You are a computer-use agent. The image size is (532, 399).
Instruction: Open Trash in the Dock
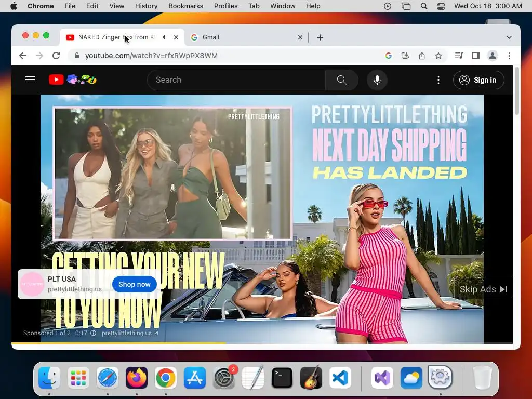point(482,378)
